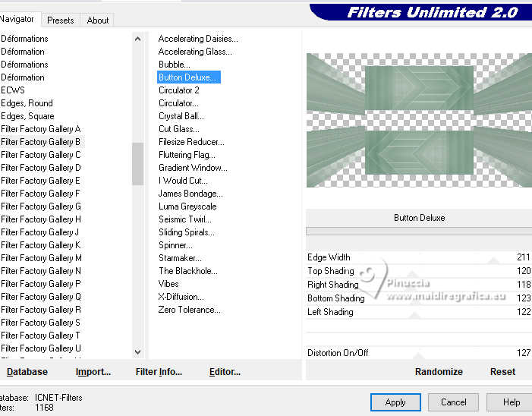This screenshot has height=416, width=532.
Task: Pick the Circulator 2 filter
Action: [179, 90]
